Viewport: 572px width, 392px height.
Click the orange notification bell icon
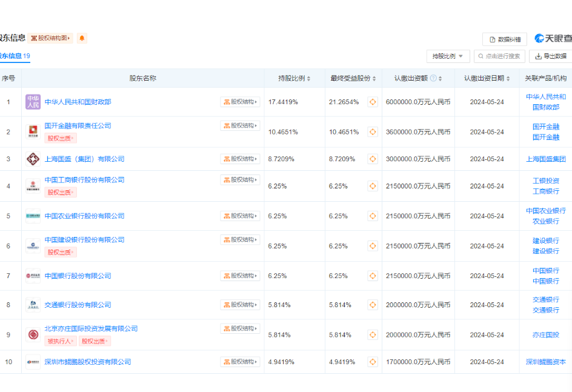82,38
